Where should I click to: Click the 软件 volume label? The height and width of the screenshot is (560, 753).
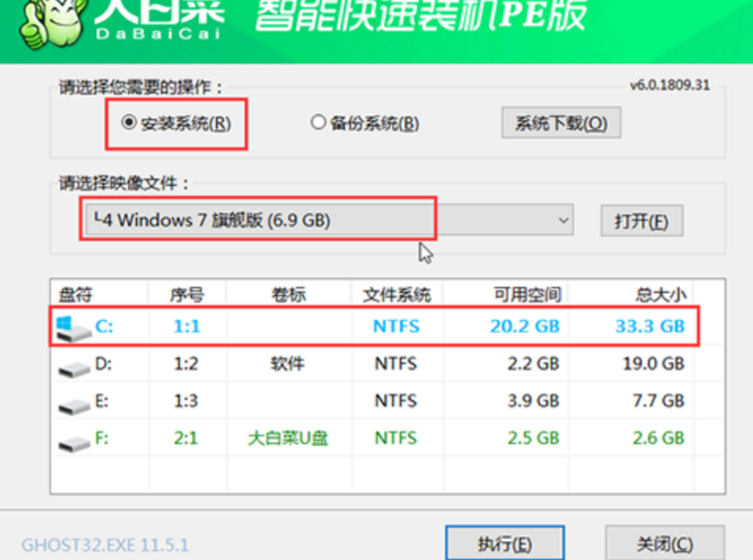287,364
